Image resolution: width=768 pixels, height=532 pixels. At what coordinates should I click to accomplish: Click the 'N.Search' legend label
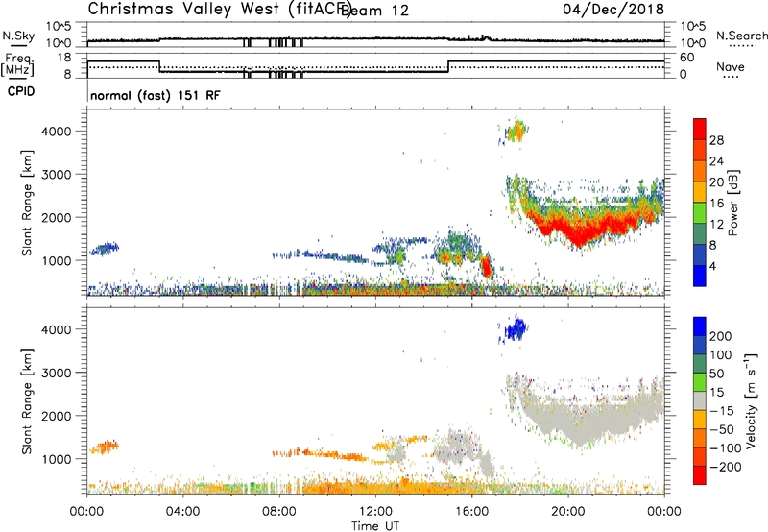click(x=741, y=36)
